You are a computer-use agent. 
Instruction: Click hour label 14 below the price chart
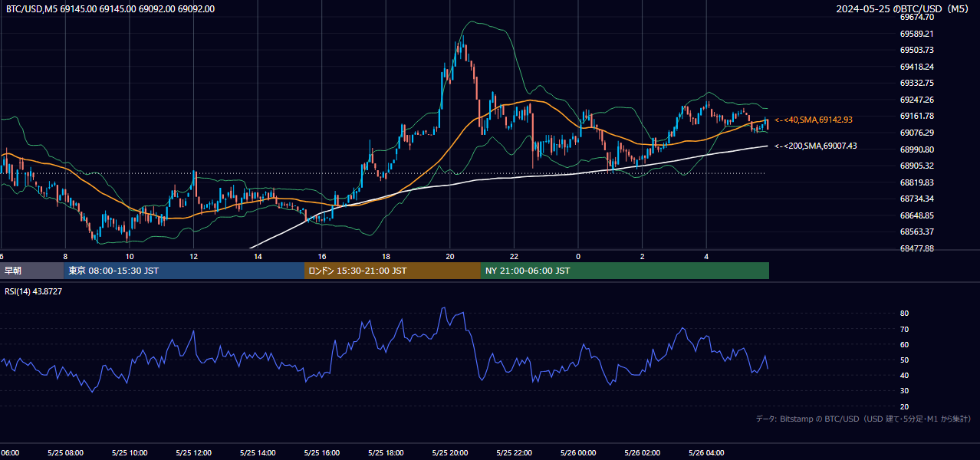[x=258, y=256]
